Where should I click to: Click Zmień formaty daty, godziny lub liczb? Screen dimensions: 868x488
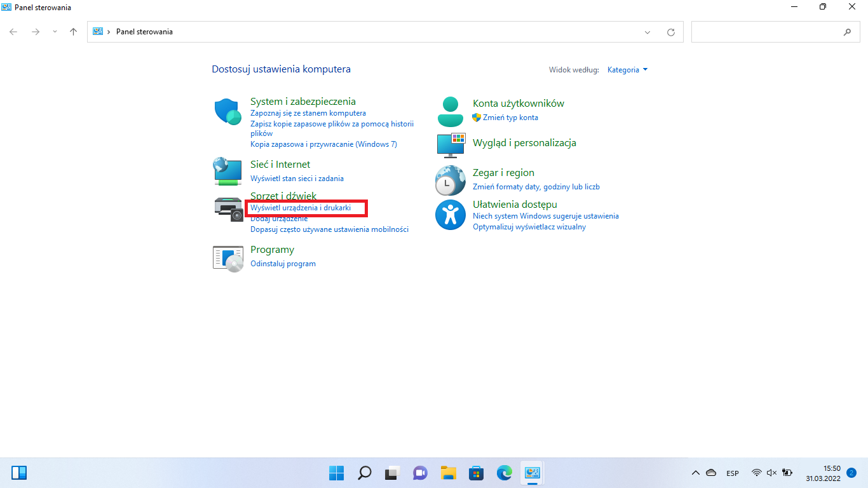coord(536,187)
